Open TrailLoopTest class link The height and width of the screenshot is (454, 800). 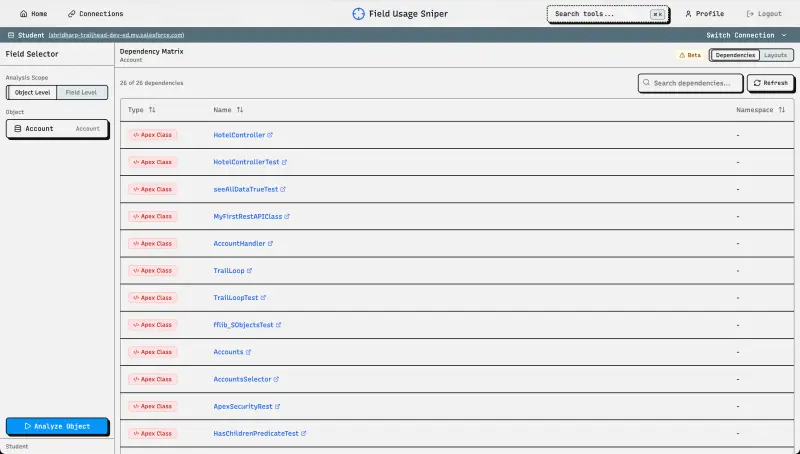pos(236,298)
